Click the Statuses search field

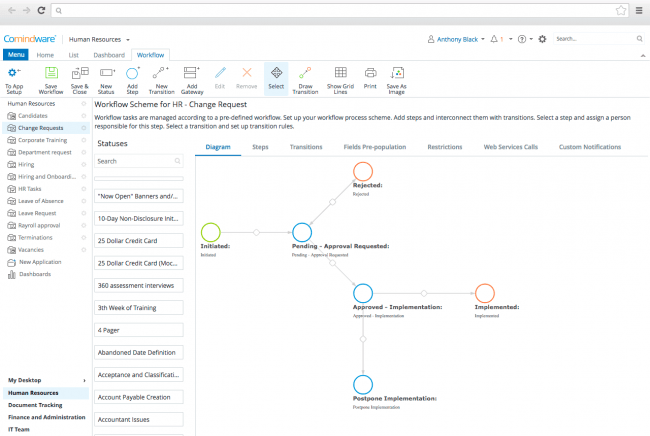139,161
